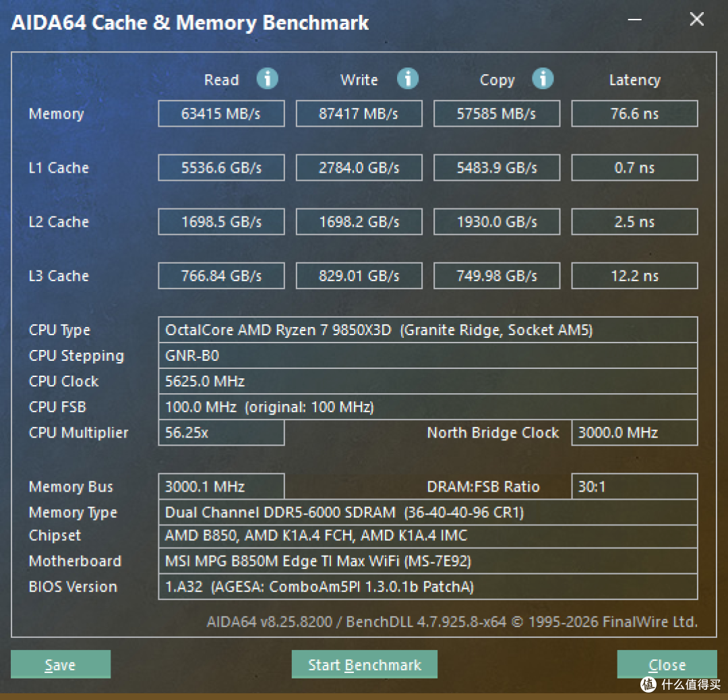
Task: Close the window with the X icon
Action: [x=696, y=20]
